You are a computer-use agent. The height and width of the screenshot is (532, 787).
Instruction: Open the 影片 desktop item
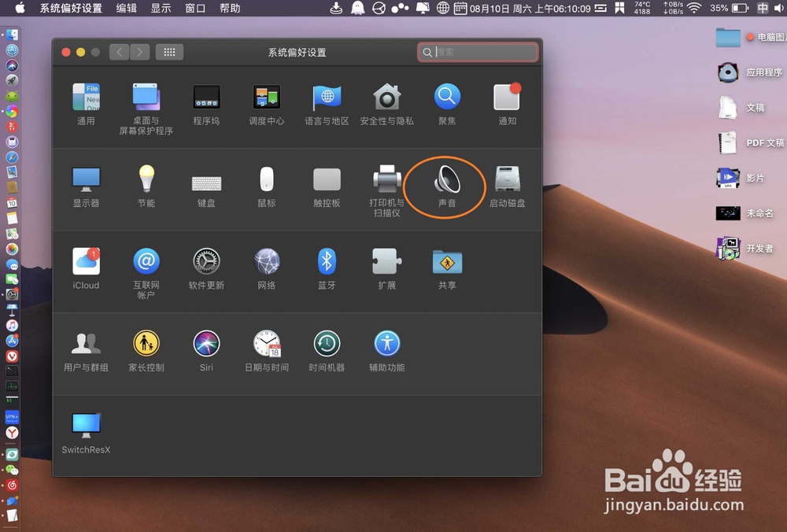(741, 178)
